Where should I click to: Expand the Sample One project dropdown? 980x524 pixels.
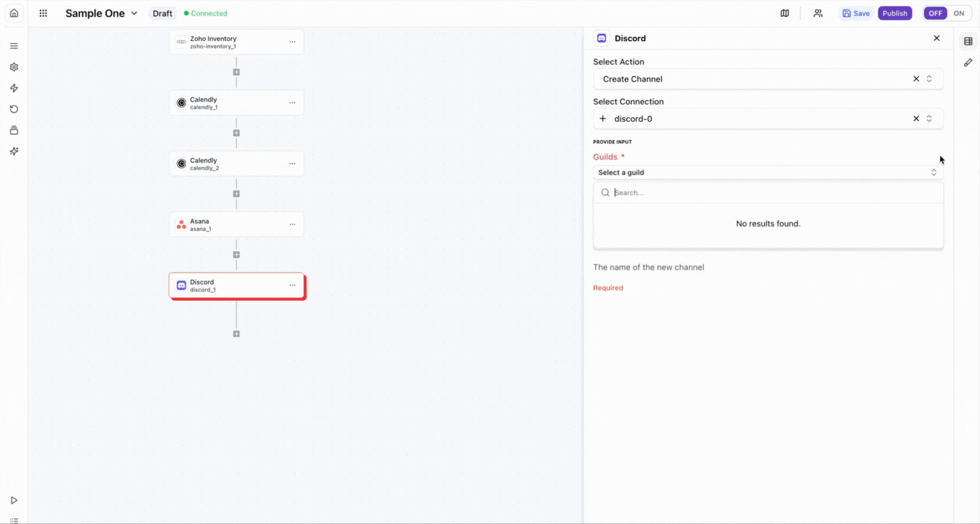pyautogui.click(x=134, y=13)
